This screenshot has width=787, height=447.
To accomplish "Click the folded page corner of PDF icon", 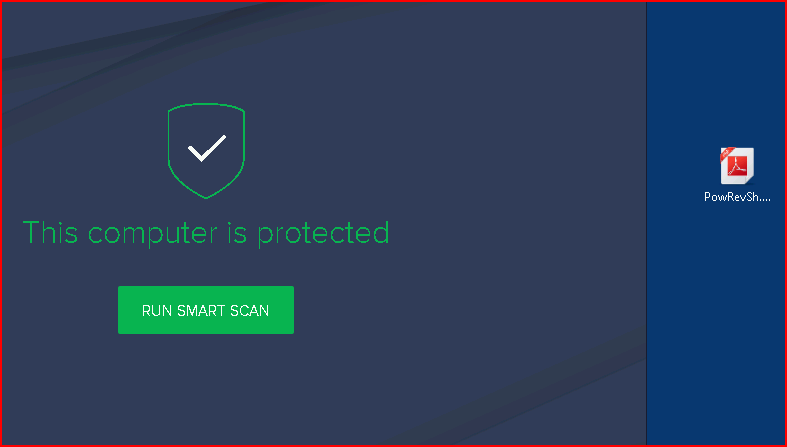I will 749,180.
